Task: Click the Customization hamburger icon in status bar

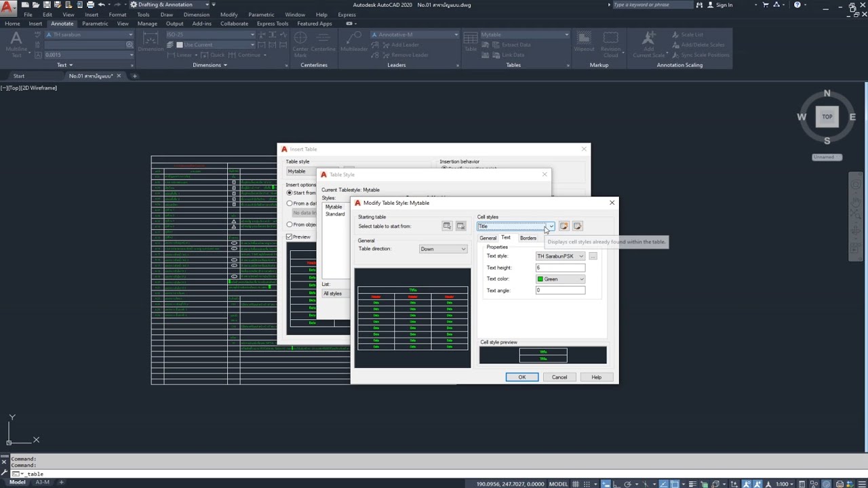Action: click(x=862, y=483)
